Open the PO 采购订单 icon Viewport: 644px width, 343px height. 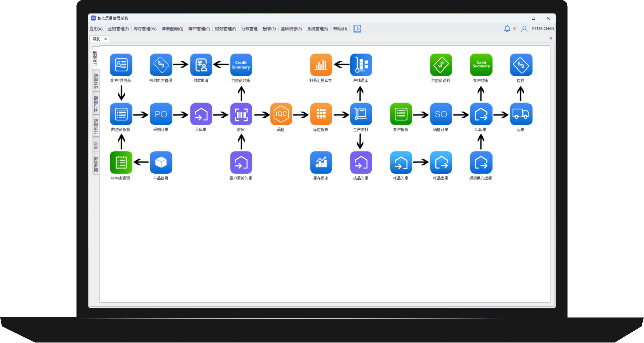coord(161,114)
